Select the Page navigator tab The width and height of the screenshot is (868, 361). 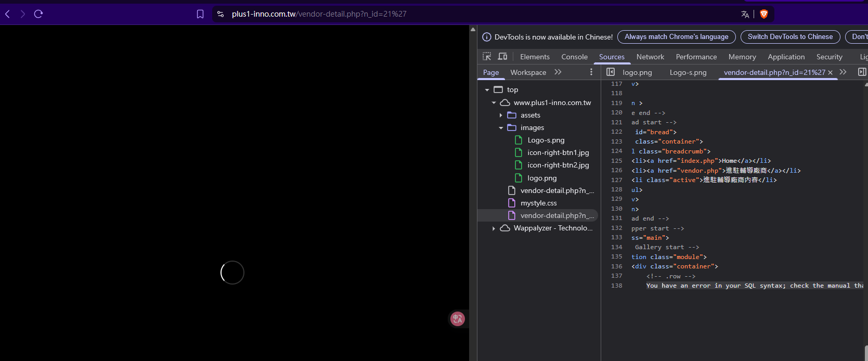click(x=491, y=72)
